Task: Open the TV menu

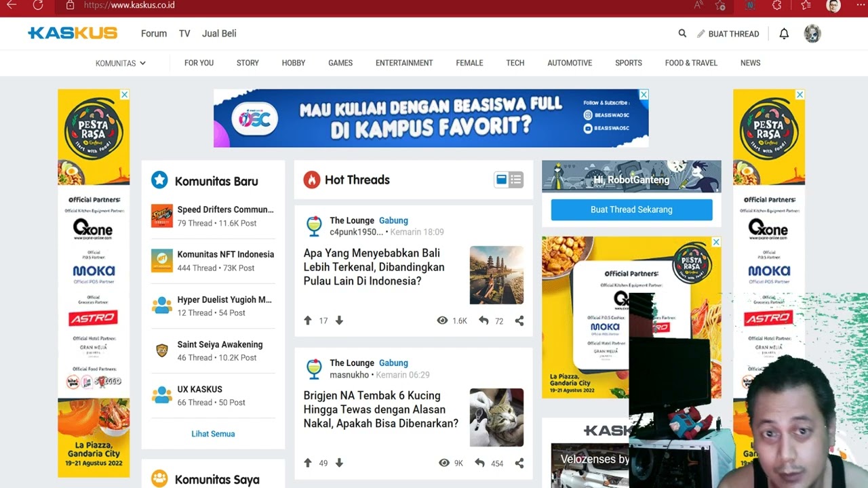Action: point(184,33)
